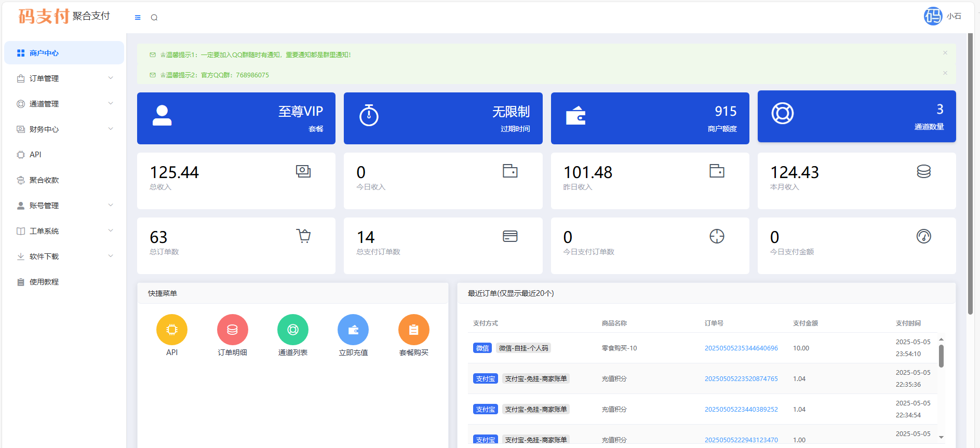The image size is (980, 448).
Task: Dismiss the first 温馨提示1 notice
Action: click(x=945, y=53)
